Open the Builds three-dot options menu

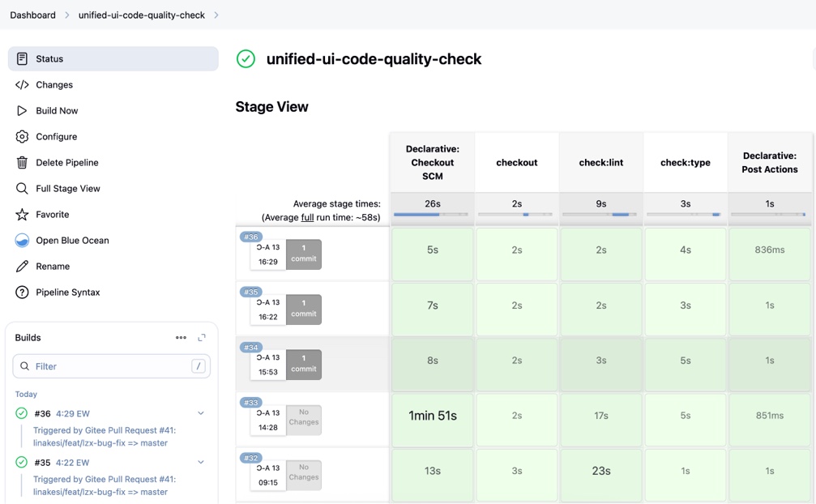tap(181, 338)
